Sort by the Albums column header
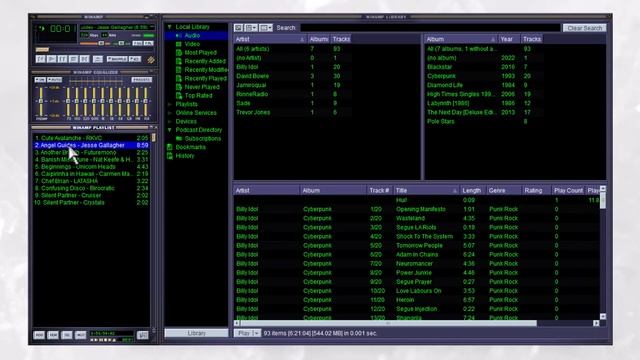Image resolution: width=640 pixels, height=360 pixels. [x=318, y=39]
